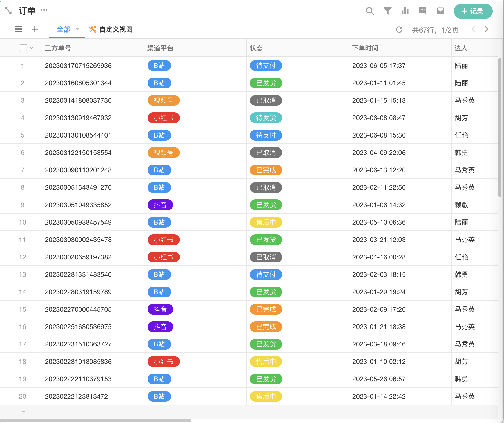Screen dimensions: 504x423
Task: Click the 共67行, 1/2页 pagination text
Action: [435, 30]
